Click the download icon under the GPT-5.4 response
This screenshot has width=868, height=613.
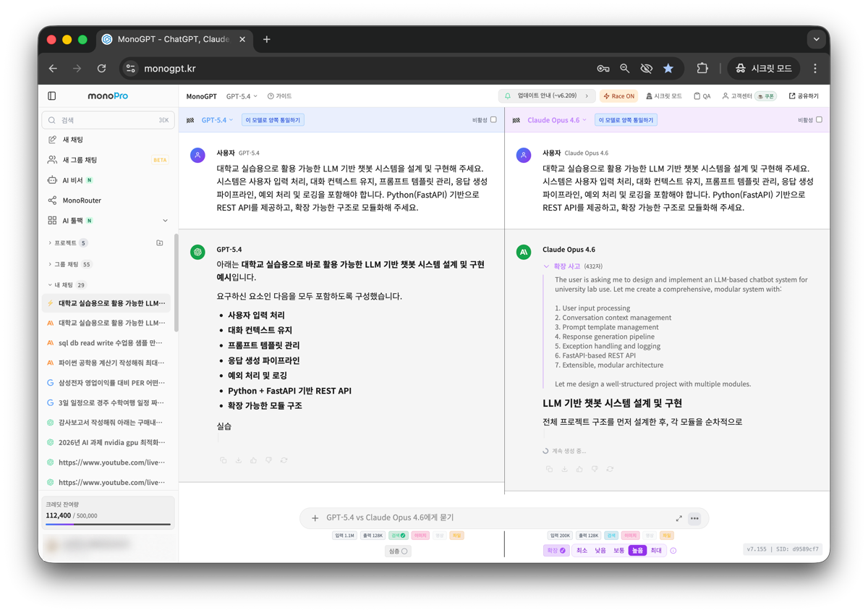pyautogui.click(x=239, y=460)
